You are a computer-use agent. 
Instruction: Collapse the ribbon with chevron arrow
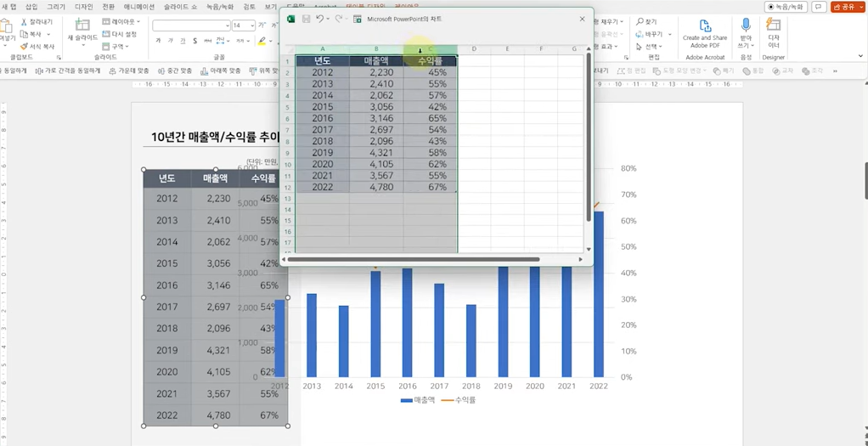861,56
